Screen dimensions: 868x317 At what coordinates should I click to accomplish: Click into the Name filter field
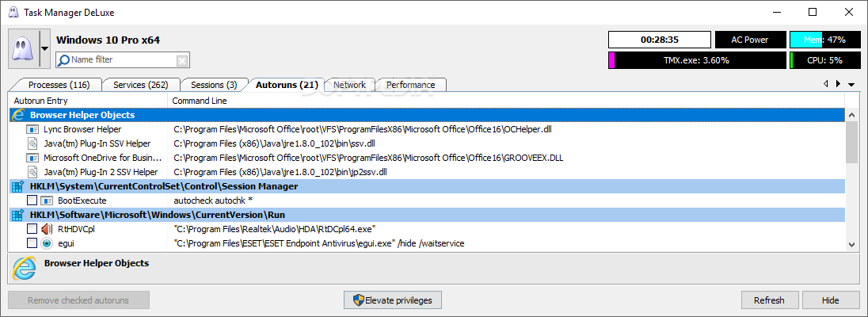[122, 60]
